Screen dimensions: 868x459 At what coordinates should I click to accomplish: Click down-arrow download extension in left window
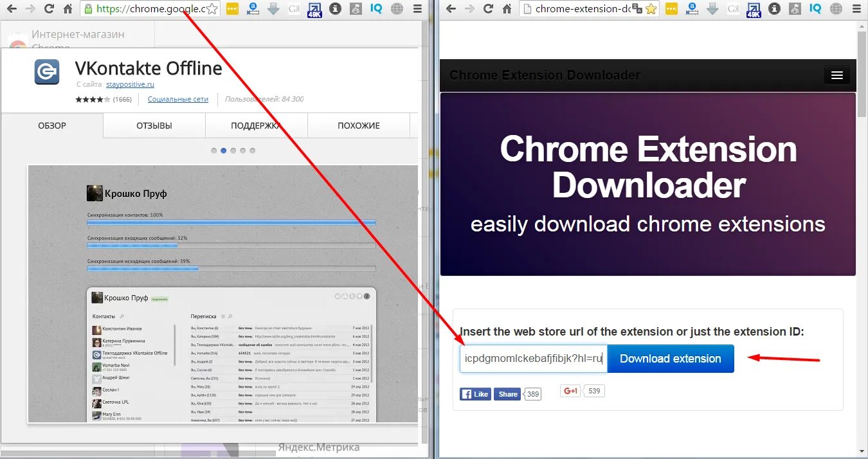[273, 9]
